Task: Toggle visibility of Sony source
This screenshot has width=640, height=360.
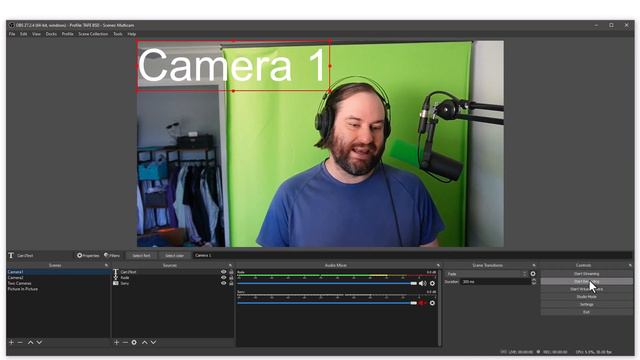Action: point(223,283)
